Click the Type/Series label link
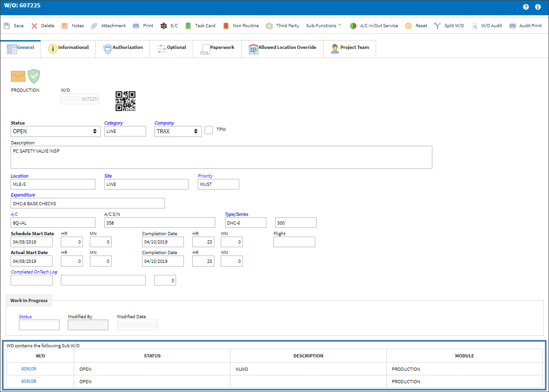Image resolution: width=549 pixels, height=392 pixels. (236, 214)
